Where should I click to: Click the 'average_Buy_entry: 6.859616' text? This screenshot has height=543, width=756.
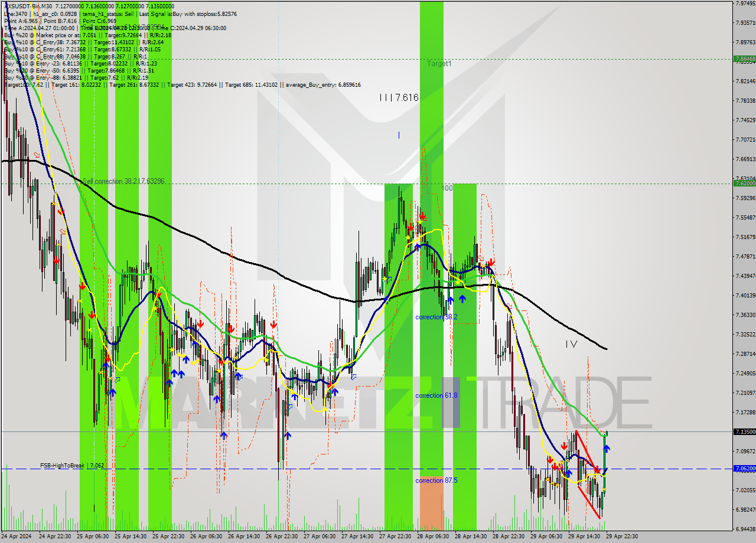pyautogui.click(x=322, y=85)
